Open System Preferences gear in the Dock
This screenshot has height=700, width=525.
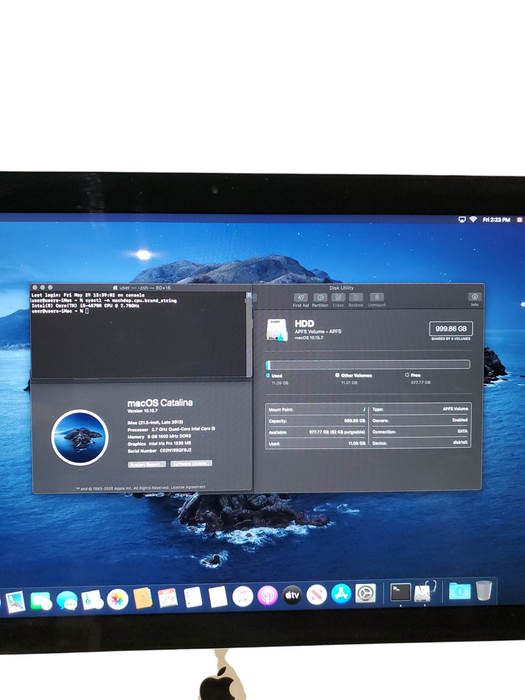[x=365, y=594]
